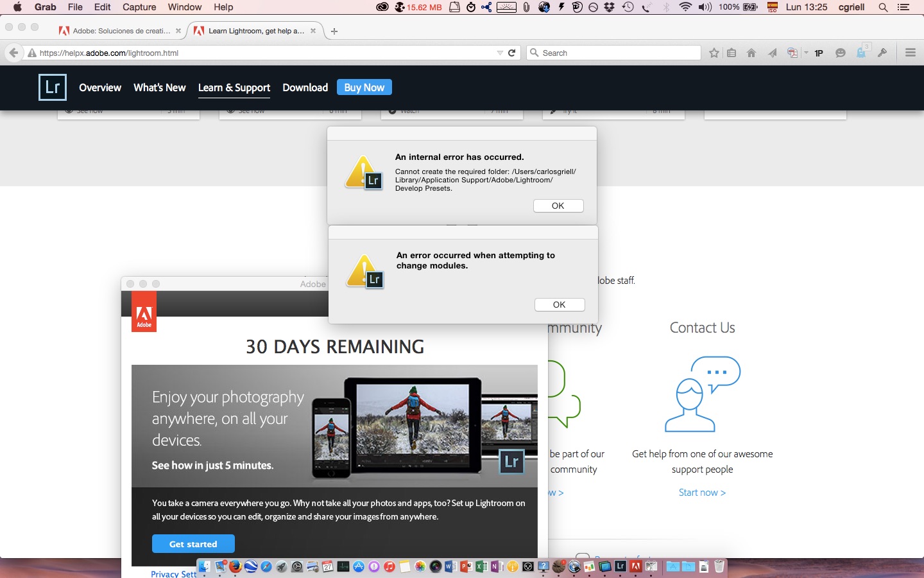Open the Grab File menu
The image size is (924, 578).
pos(75,7)
